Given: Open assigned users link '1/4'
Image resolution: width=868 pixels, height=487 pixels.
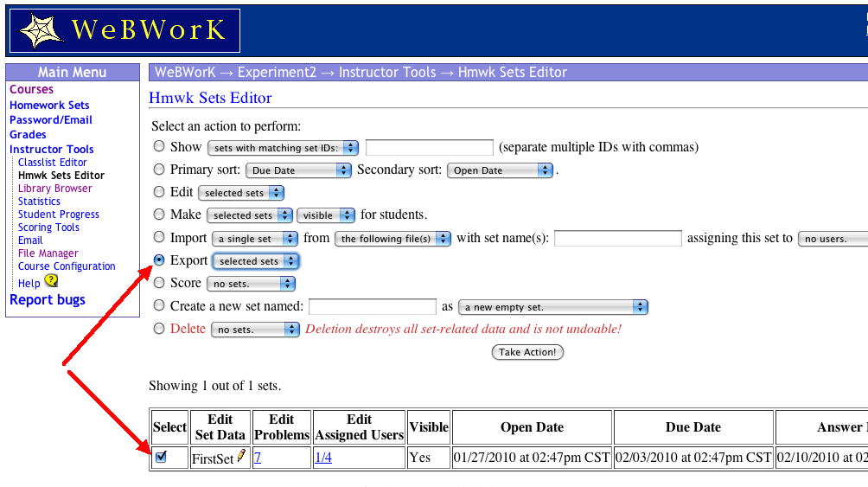Looking at the screenshot, I should [x=323, y=458].
